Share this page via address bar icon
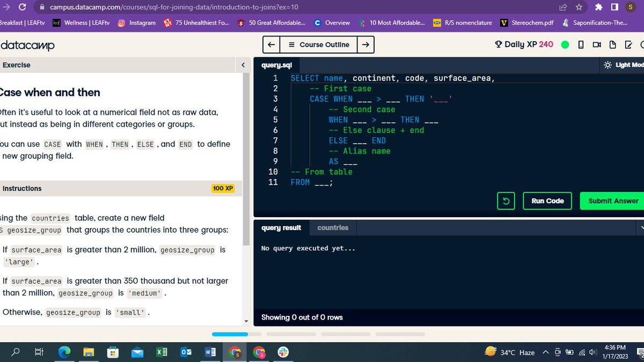The width and height of the screenshot is (644, 362). pyautogui.click(x=563, y=7)
